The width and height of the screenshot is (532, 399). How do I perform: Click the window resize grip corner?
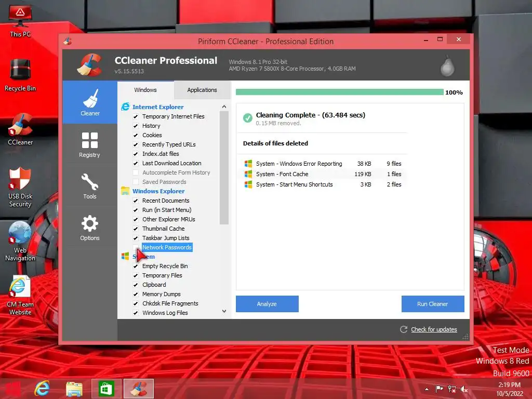pos(465,337)
